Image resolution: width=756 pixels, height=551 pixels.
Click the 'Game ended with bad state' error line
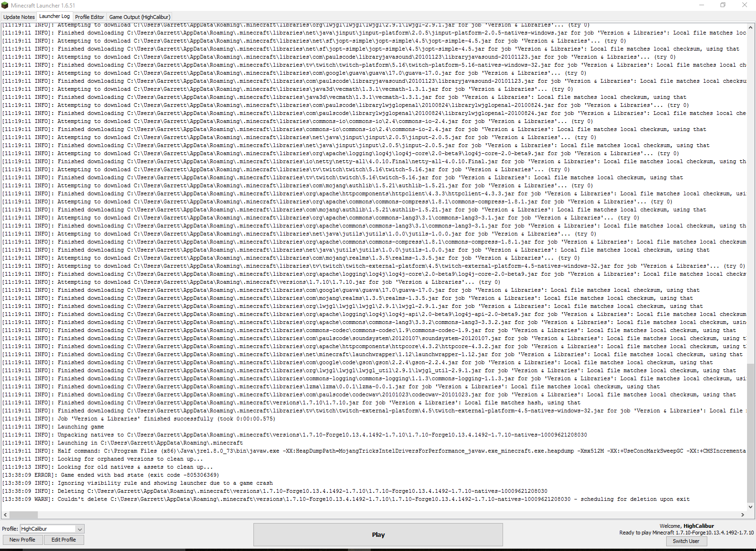coord(111,475)
